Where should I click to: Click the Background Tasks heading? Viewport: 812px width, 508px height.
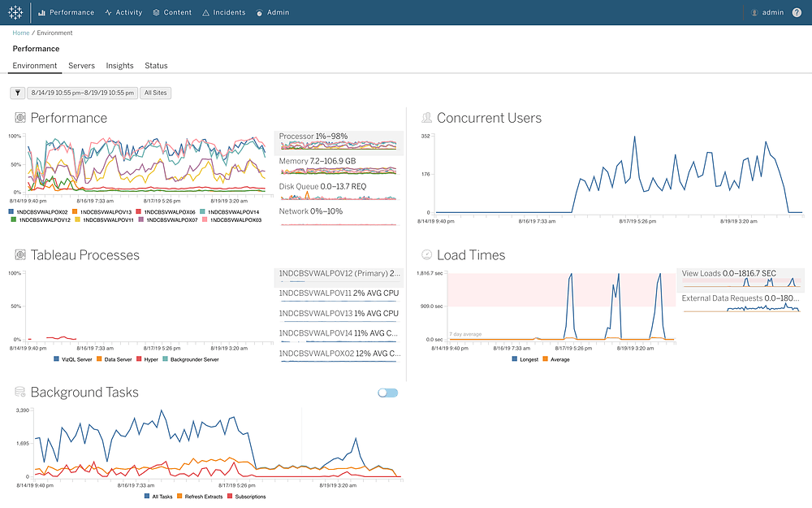coord(84,392)
